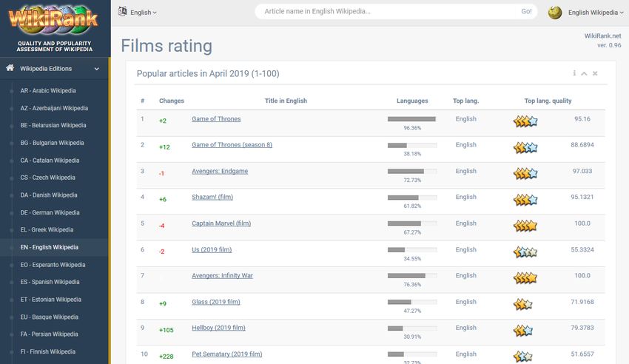Click the WikiRank logo

point(54,19)
